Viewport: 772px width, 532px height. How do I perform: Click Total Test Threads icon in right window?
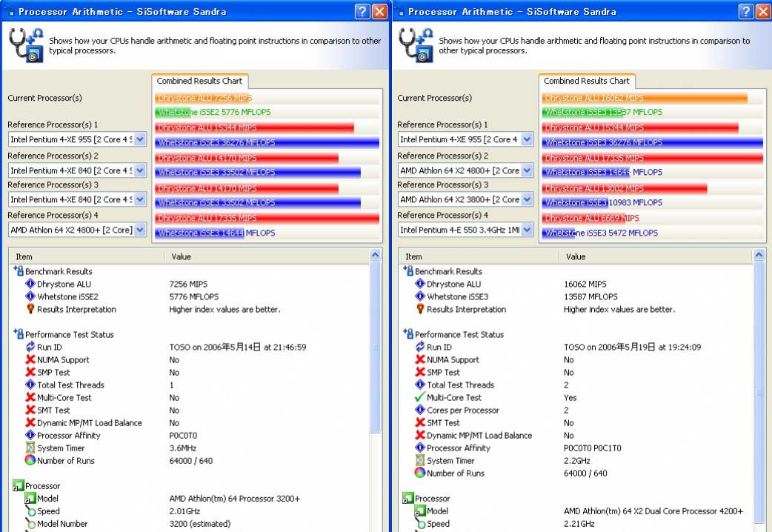[420, 385]
